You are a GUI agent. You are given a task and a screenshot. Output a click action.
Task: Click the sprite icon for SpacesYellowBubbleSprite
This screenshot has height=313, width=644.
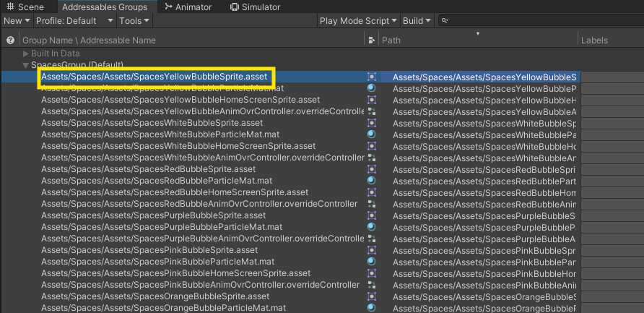point(372,77)
